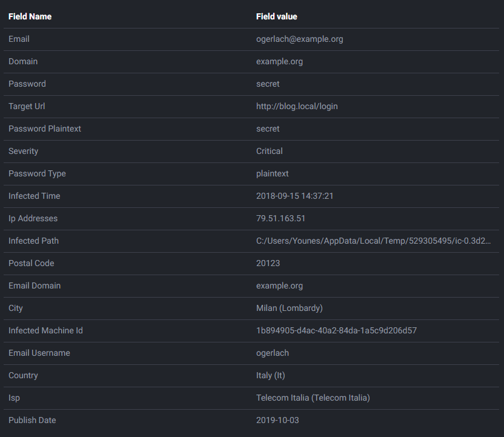This screenshot has width=504, height=437.
Task: Click the Email Domain field label
Action: tap(35, 285)
